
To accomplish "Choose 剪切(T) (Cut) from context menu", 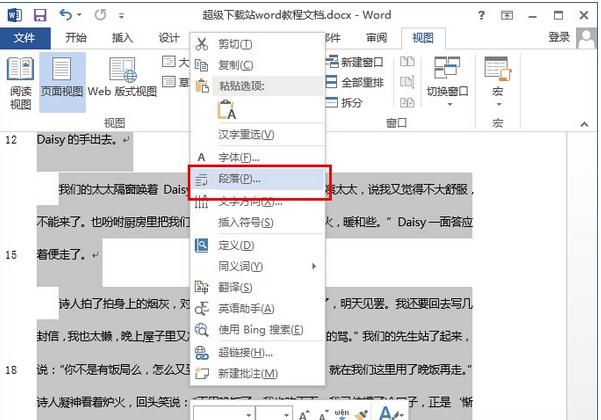I will [258, 44].
